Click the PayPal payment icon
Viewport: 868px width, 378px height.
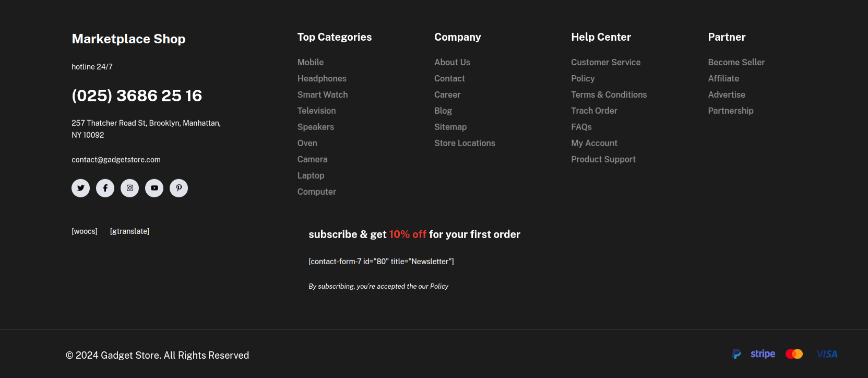click(736, 355)
